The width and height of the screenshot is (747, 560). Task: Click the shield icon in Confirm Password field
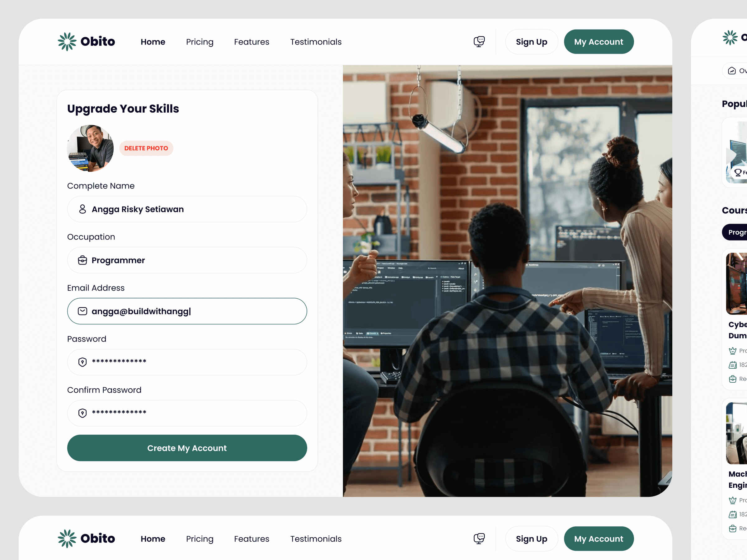(x=82, y=413)
